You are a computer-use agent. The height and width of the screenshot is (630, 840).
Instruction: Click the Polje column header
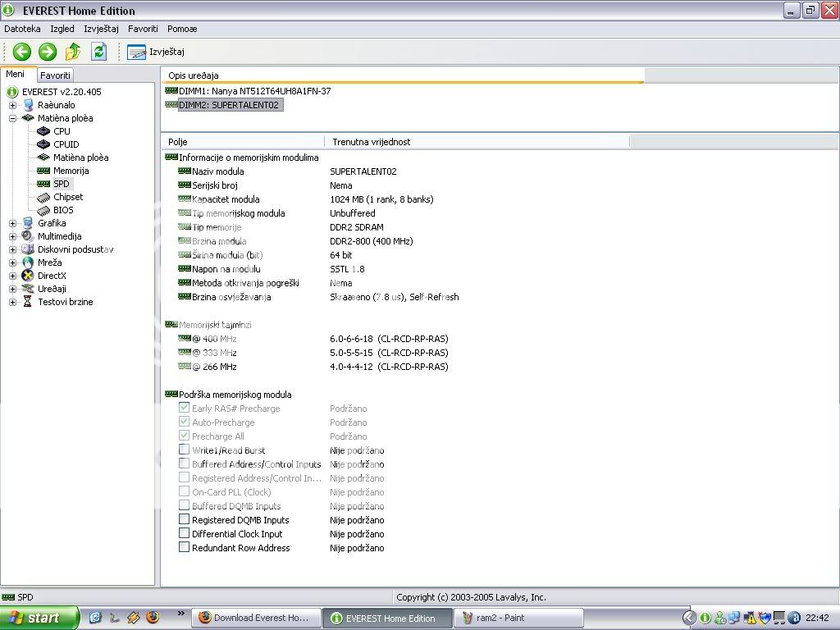point(243,142)
